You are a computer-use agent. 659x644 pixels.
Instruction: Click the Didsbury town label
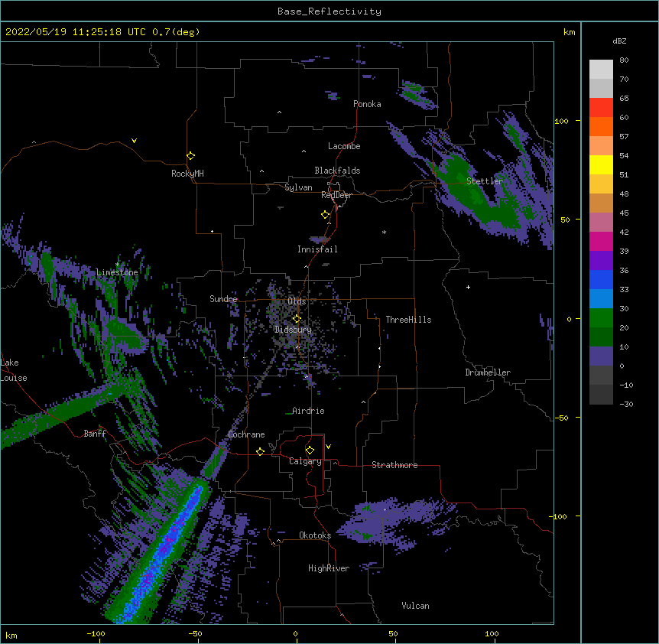point(293,330)
